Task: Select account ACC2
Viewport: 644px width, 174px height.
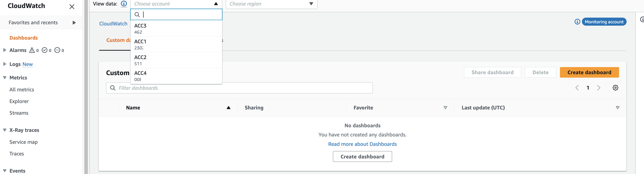Action: (176, 60)
